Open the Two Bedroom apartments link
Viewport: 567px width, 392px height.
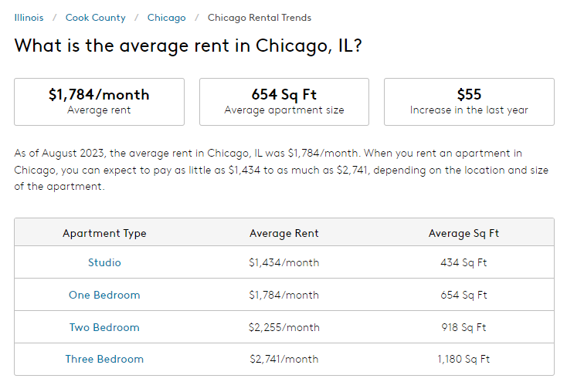[104, 327]
